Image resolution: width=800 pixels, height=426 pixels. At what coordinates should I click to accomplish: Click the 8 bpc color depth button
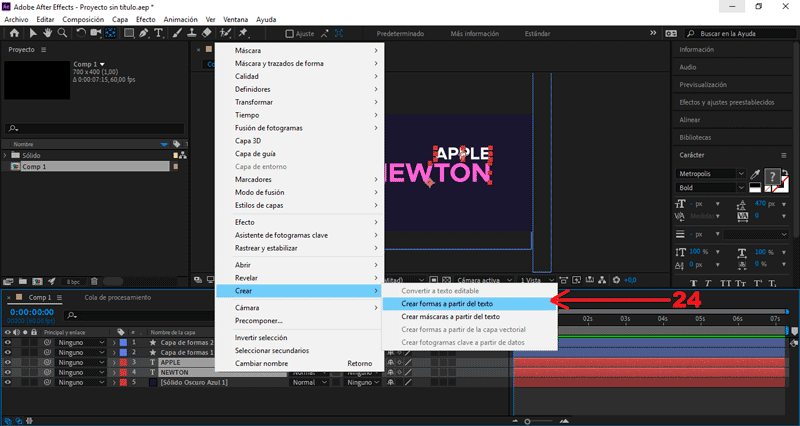point(73,282)
